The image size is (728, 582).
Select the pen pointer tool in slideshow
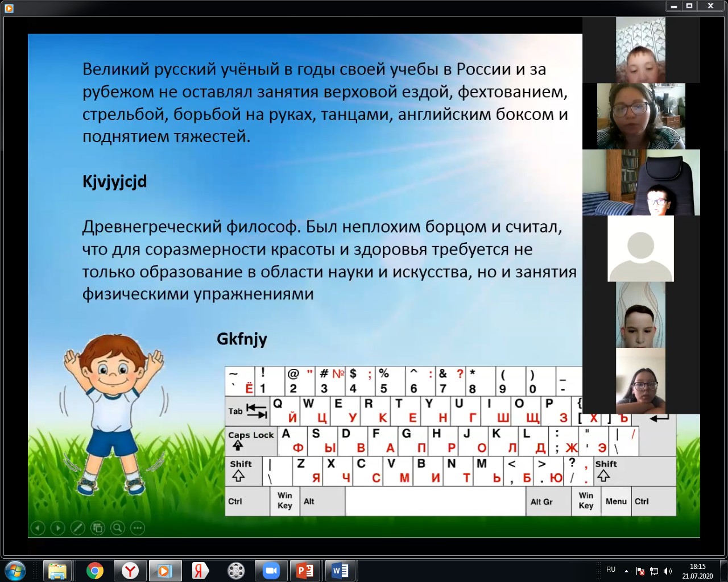(x=78, y=528)
